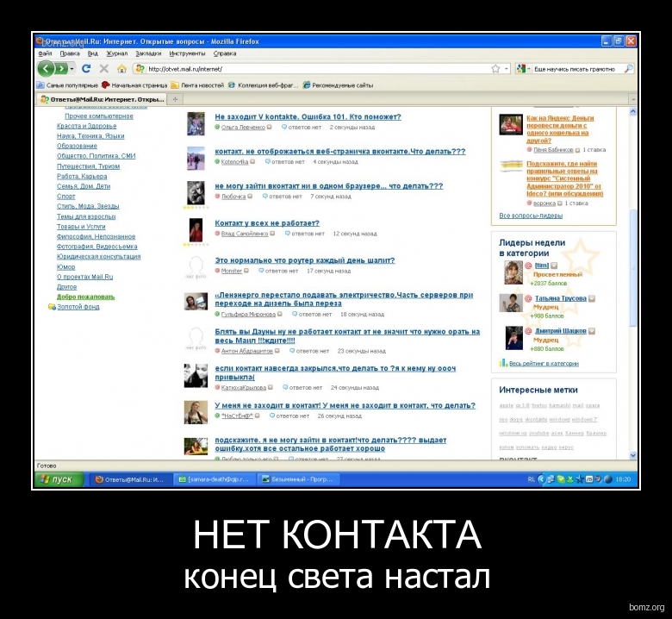
Task: Reload the page with the refresh icon
Action: (86, 69)
